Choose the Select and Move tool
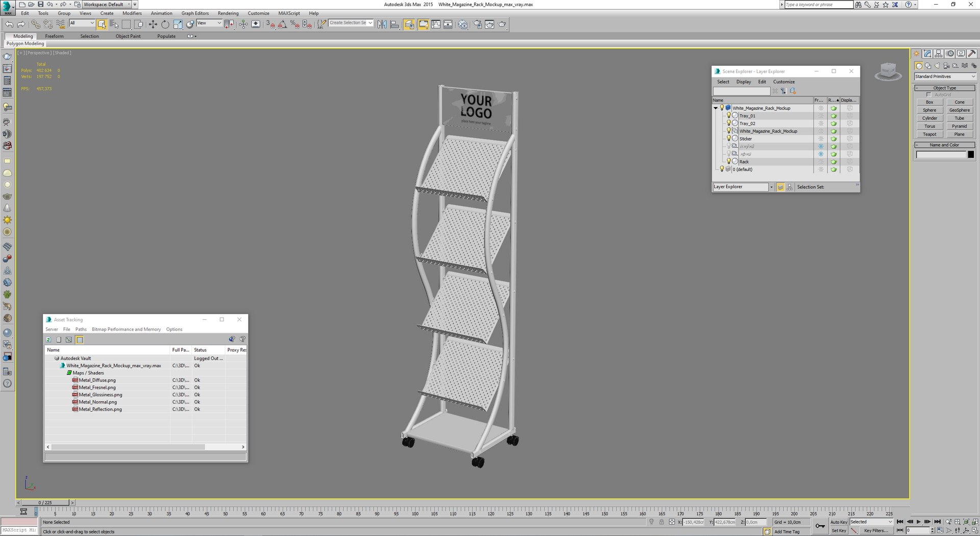This screenshot has width=980, height=536. point(153,24)
